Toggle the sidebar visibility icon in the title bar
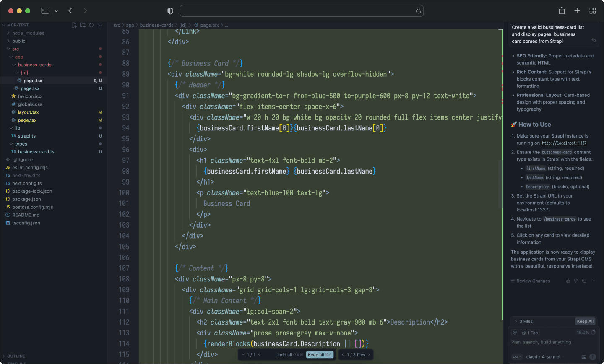Image resolution: width=604 pixels, height=364 pixels. click(45, 10)
